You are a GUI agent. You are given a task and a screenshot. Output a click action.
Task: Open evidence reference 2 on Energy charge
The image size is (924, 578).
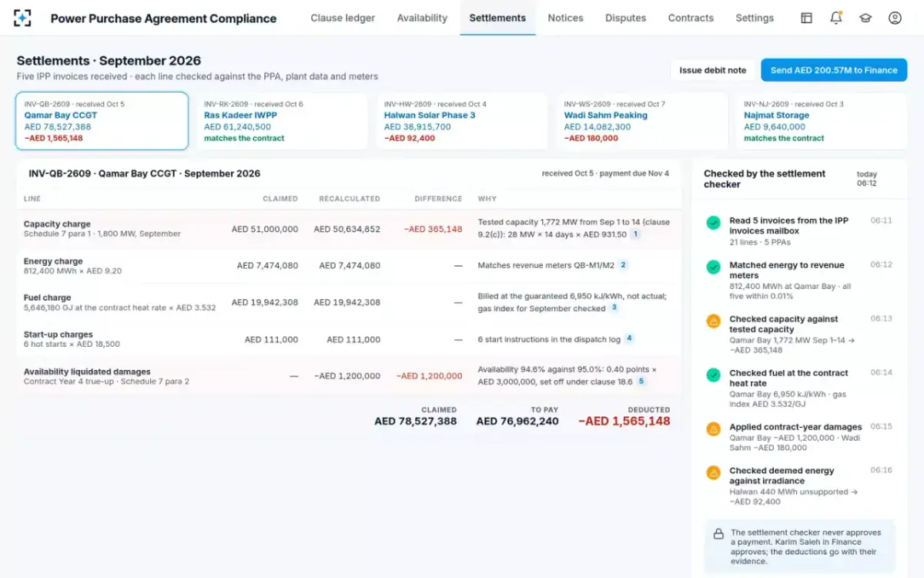pos(623,265)
